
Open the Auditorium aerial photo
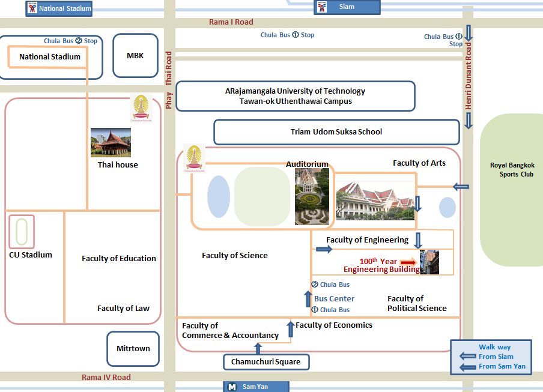312,196
